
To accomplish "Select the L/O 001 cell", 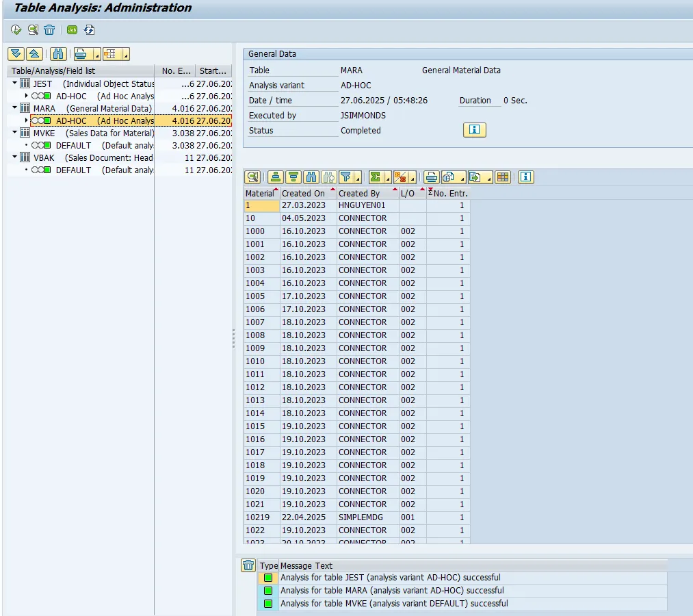I will [413, 517].
